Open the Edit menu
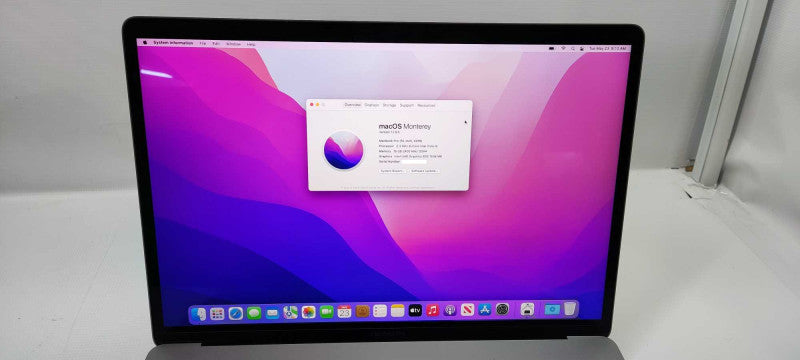 [215, 44]
